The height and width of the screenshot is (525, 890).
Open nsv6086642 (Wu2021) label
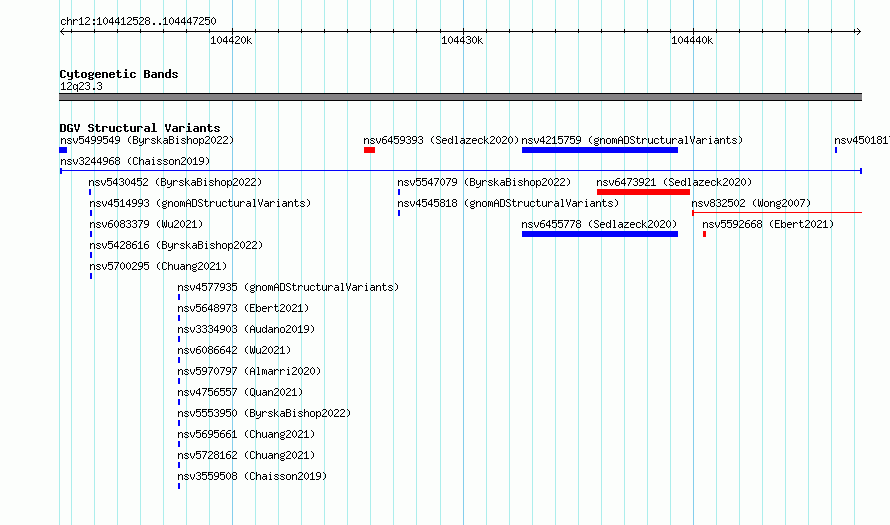234,350
